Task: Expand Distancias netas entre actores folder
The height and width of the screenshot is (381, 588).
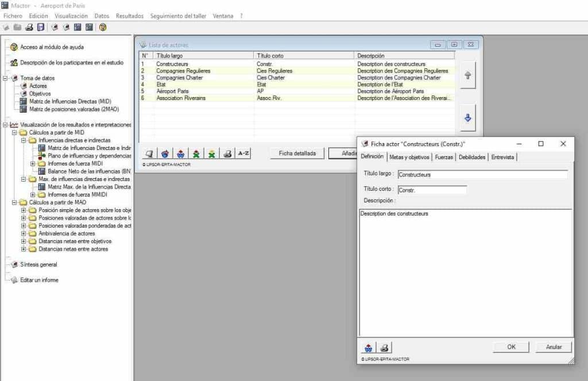Action: [23, 249]
